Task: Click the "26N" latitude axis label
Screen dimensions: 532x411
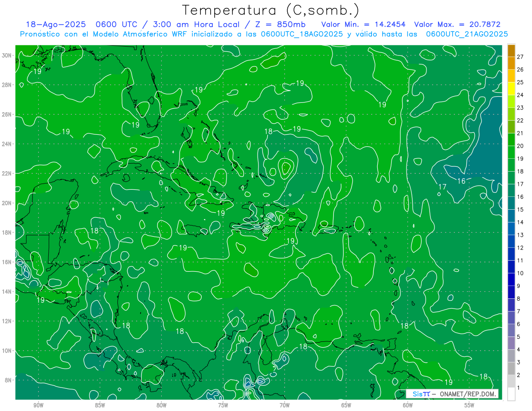Action: (x=8, y=114)
